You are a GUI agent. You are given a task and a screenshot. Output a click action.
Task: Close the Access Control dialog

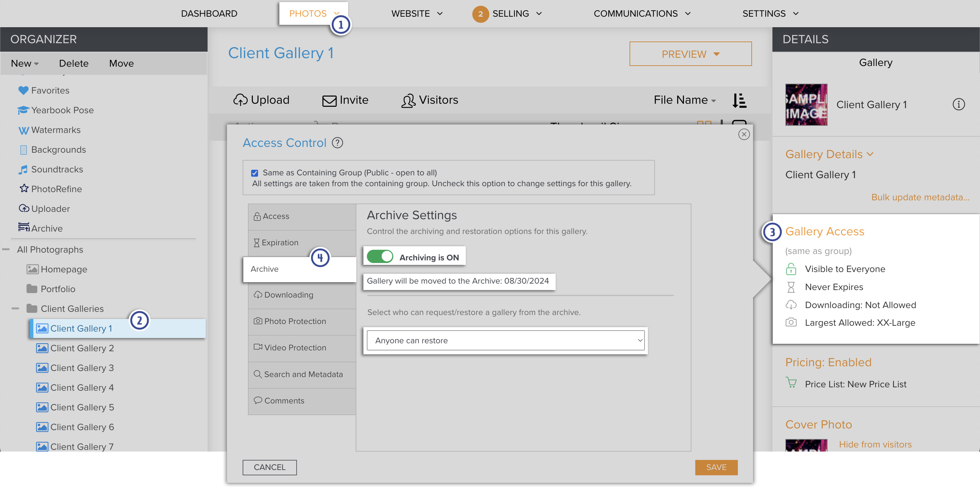click(x=744, y=135)
